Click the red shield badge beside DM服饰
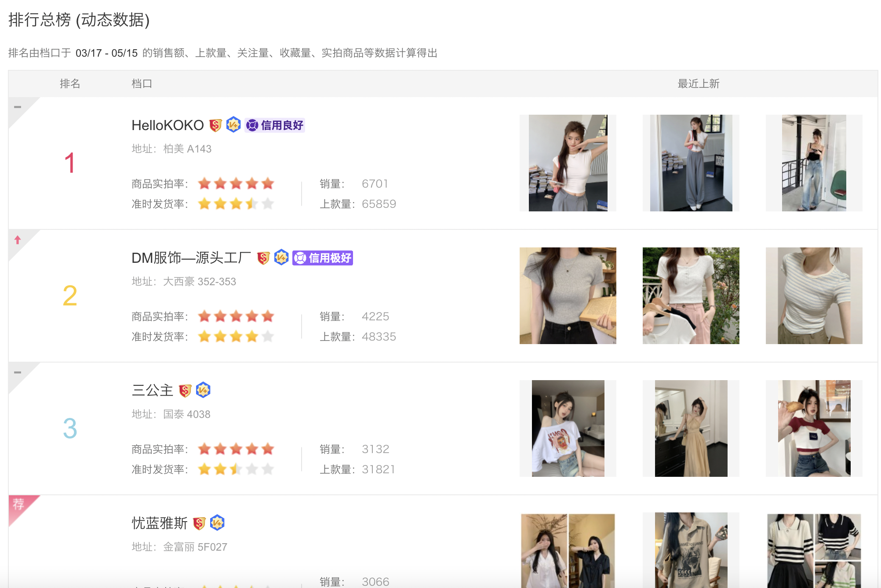This screenshot has height=588, width=881. (x=263, y=258)
